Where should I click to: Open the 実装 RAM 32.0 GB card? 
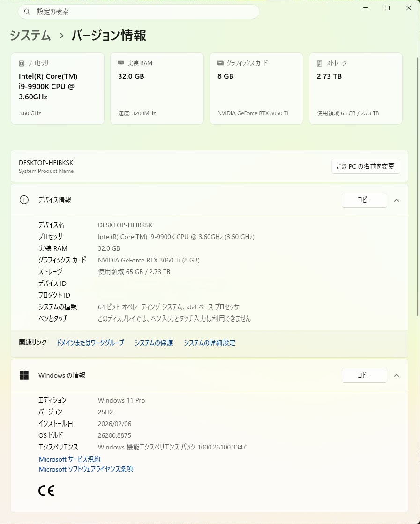point(157,89)
